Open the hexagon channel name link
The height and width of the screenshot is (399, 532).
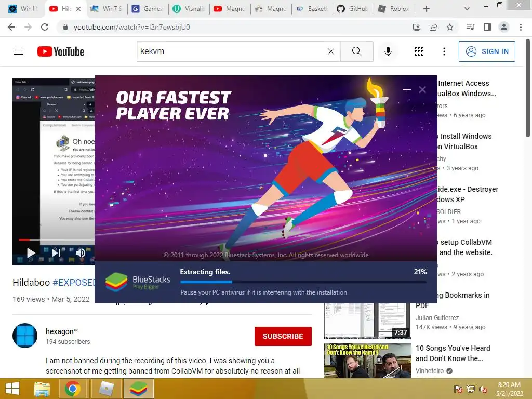point(62,331)
